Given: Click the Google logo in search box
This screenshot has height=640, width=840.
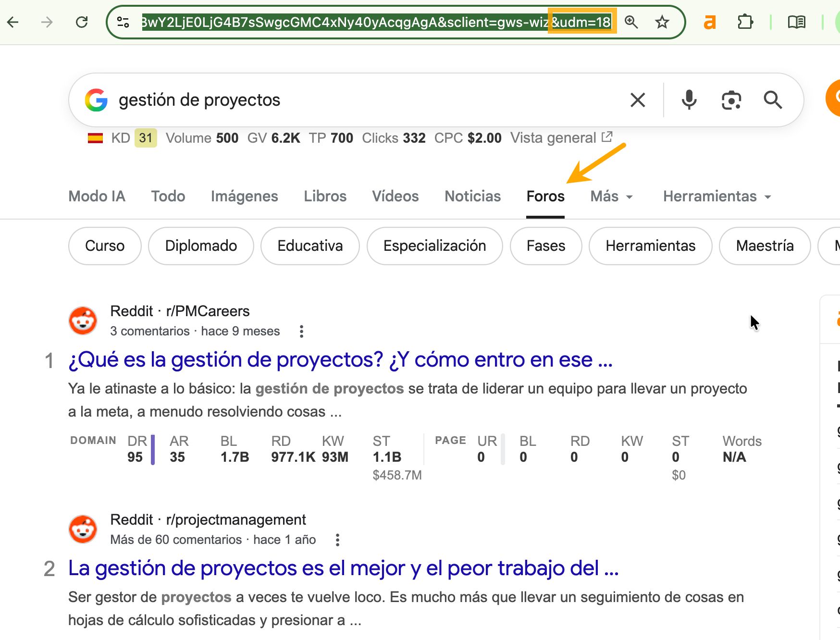Looking at the screenshot, I should tap(96, 100).
